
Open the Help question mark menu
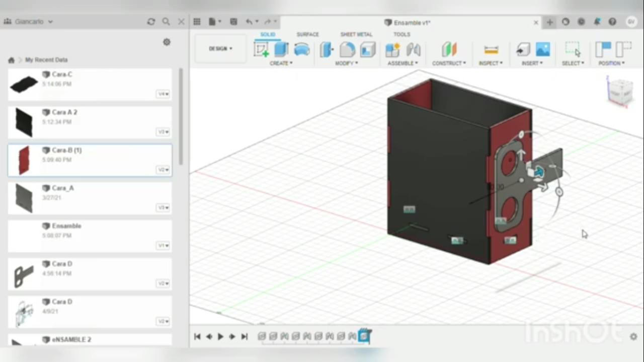(612, 22)
